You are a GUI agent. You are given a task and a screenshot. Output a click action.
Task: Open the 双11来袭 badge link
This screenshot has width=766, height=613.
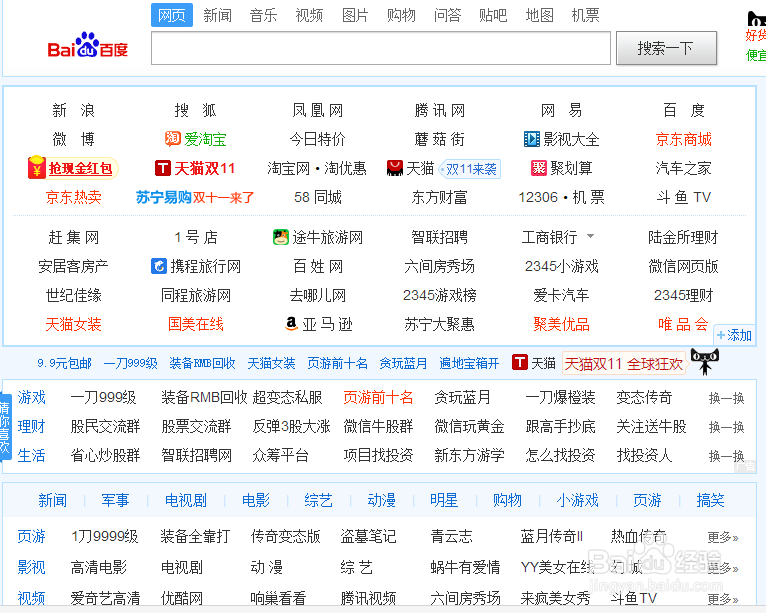coord(470,169)
